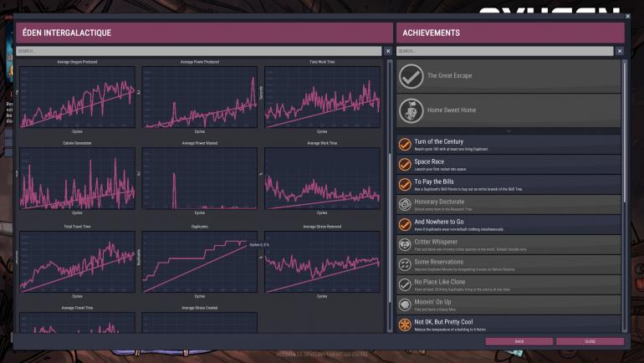Open the Average Work Time graph
644x363 pixels.
[x=322, y=178]
